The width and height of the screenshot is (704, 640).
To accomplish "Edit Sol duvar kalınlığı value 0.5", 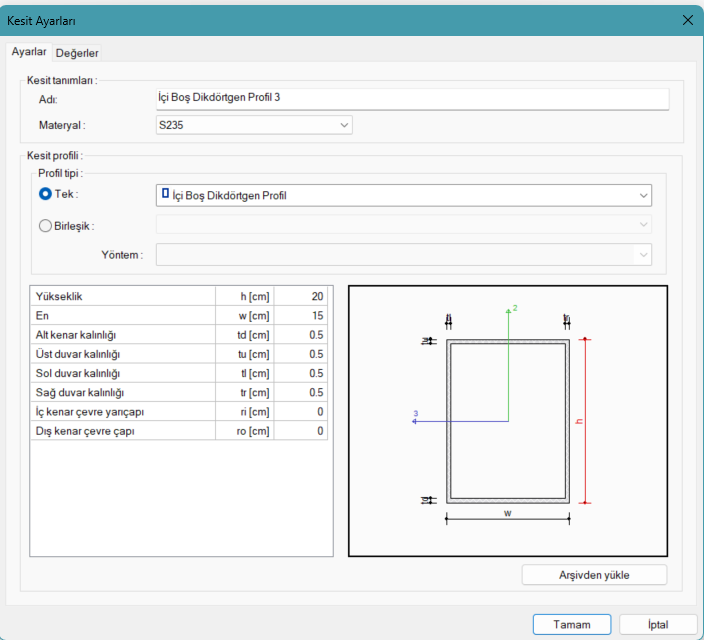I will coord(300,374).
